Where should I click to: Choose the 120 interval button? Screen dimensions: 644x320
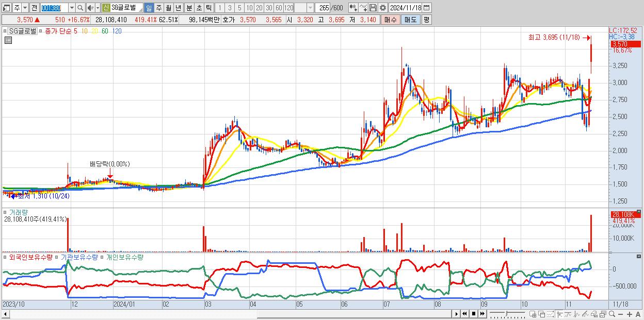pos(289,8)
